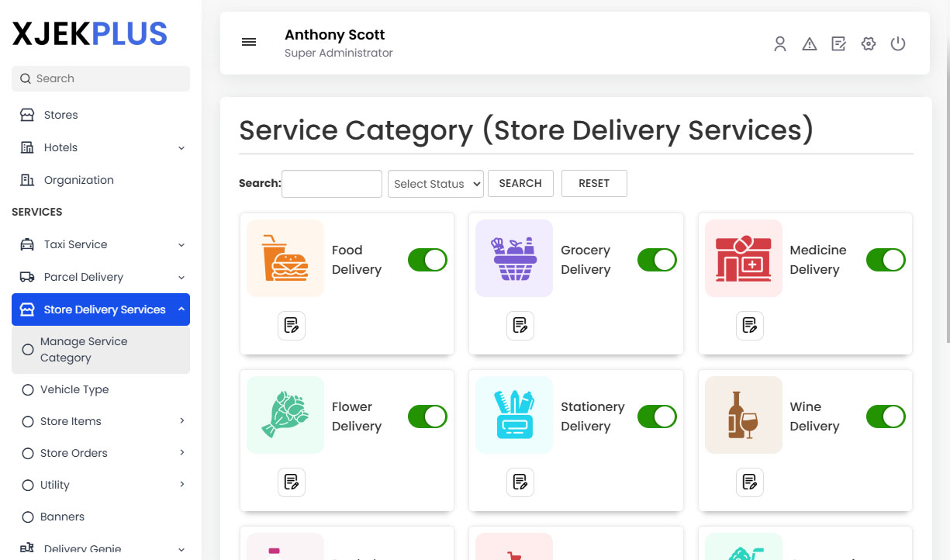Click the logout power icon
Image resolution: width=950 pixels, height=560 pixels.
[x=897, y=43]
